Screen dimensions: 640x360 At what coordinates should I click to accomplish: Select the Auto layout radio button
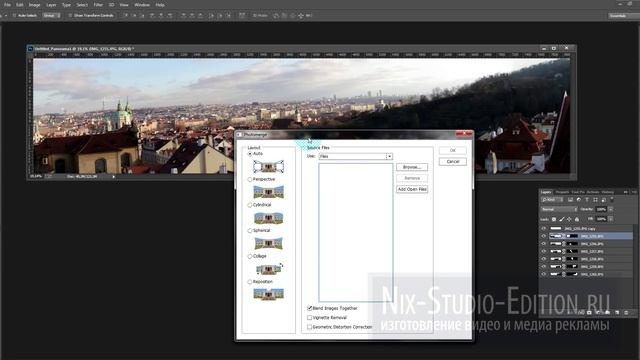pyautogui.click(x=250, y=154)
